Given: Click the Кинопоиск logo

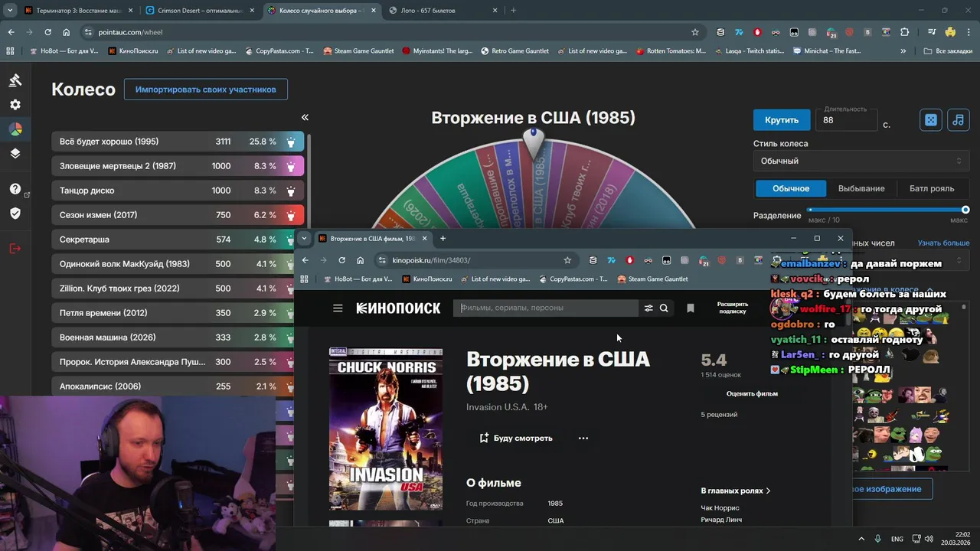Looking at the screenshot, I should coord(398,308).
